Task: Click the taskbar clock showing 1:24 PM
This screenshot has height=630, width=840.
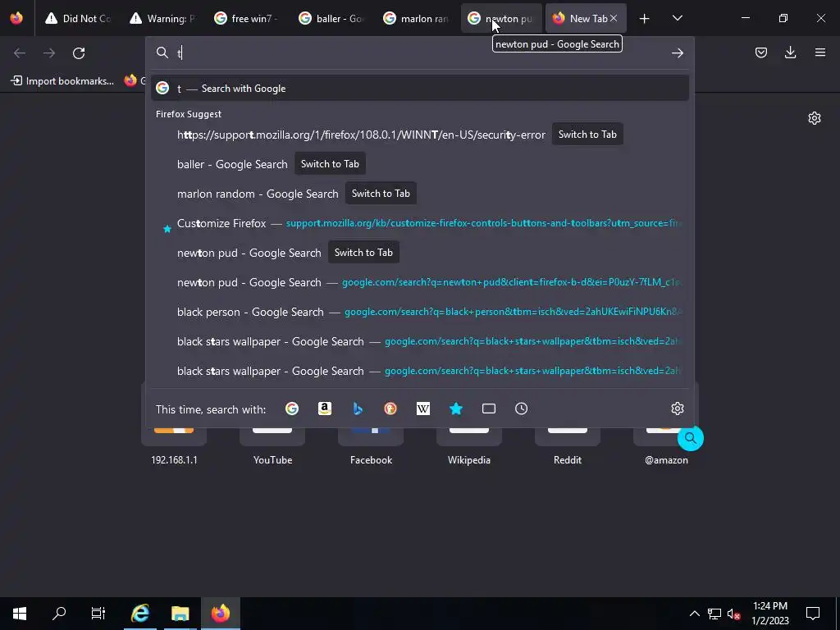Action: [x=769, y=614]
